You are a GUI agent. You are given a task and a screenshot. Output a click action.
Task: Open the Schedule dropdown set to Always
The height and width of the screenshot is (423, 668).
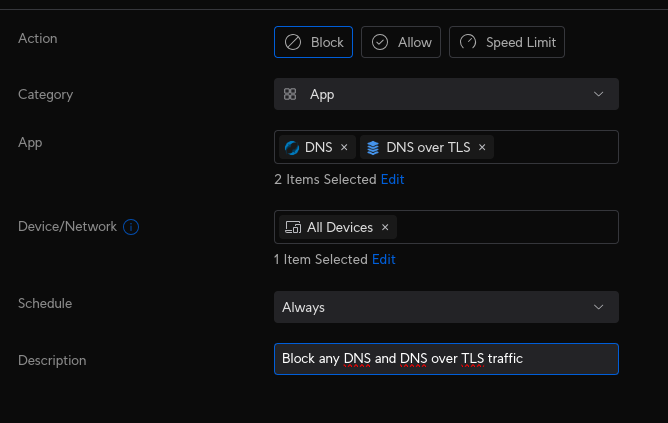[x=445, y=307]
